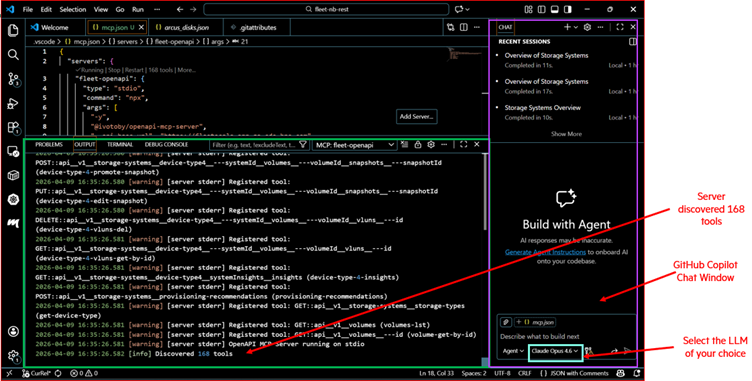This screenshot has width=752, height=381.
Task: Click Spaces: 2 indentation in status bar
Action: (x=474, y=373)
